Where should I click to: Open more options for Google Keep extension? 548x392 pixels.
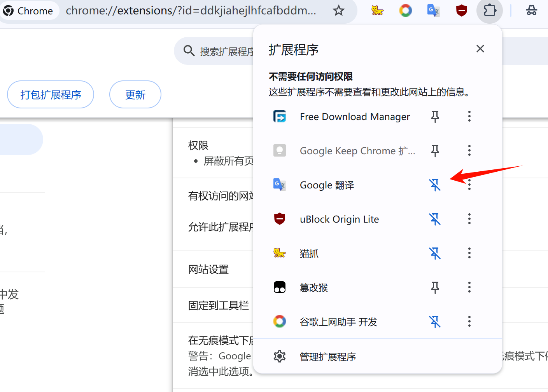click(x=469, y=150)
